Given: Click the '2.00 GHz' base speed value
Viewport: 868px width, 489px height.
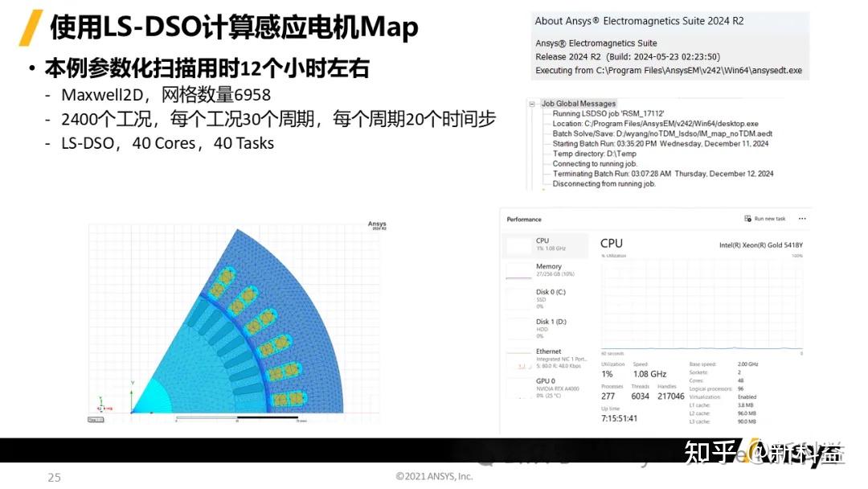Looking at the screenshot, I should (x=748, y=364).
